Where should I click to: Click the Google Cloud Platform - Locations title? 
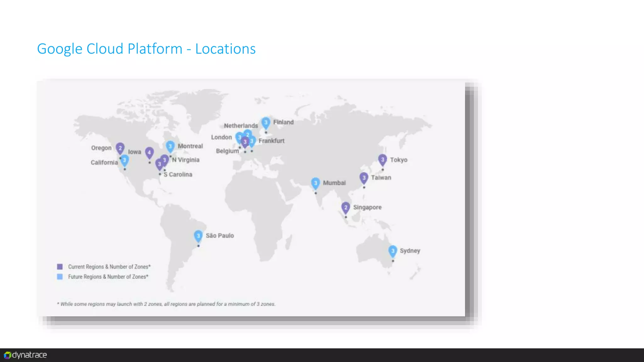tap(146, 49)
